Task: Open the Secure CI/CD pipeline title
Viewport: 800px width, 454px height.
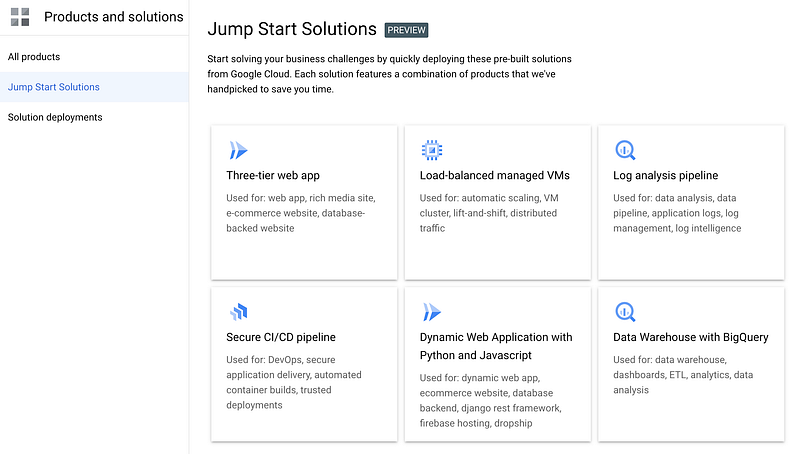Action: (281, 337)
